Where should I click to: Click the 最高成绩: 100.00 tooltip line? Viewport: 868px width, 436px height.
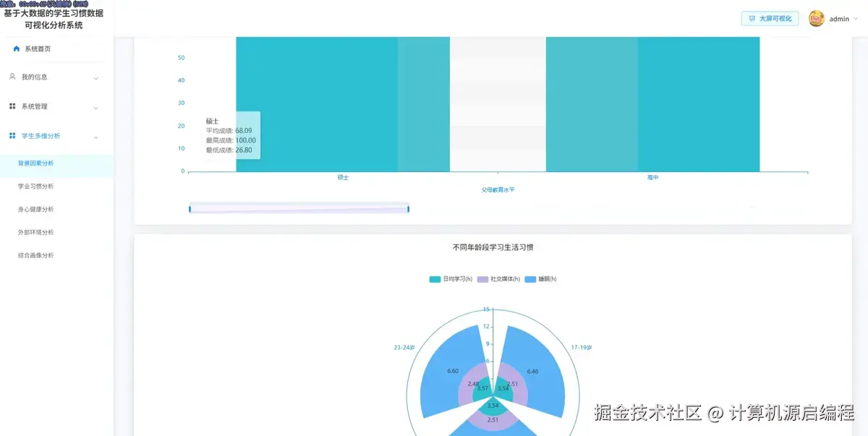231,140
